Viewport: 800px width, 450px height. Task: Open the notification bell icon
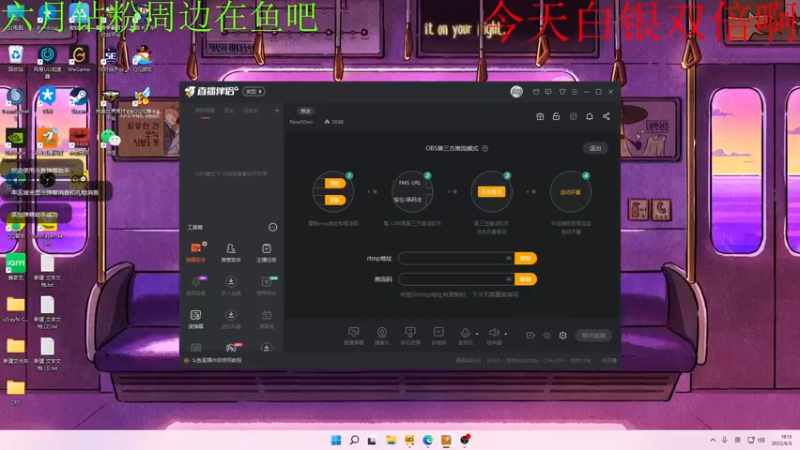pos(589,116)
